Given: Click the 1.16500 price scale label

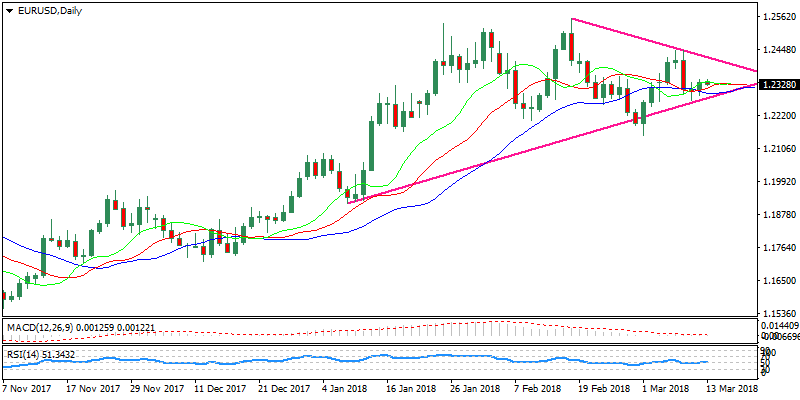Looking at the screenshot, I should (779, 281).
